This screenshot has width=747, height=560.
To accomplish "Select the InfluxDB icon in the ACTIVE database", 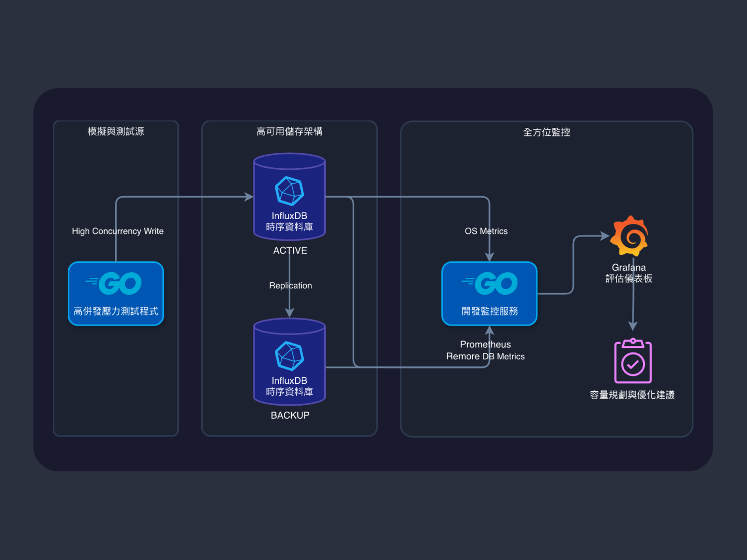I will pos(289,191).
